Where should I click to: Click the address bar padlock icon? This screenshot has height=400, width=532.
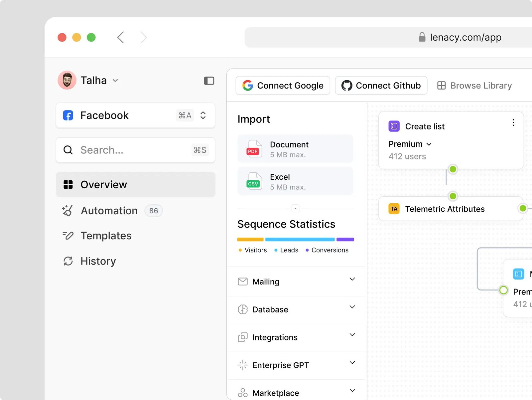(422, 37)
